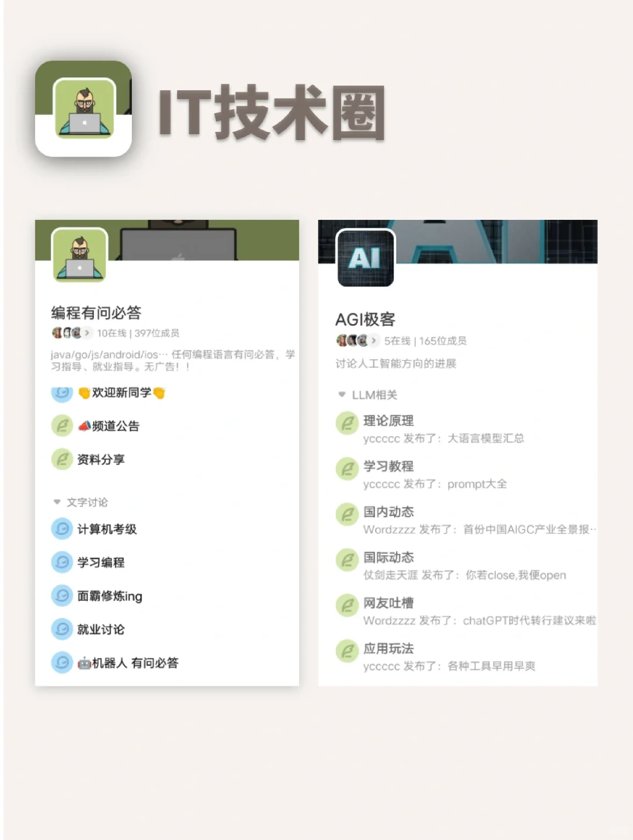Expand member list arrow beside 397位成员
The image size is (633, 840).
[87, 333]
